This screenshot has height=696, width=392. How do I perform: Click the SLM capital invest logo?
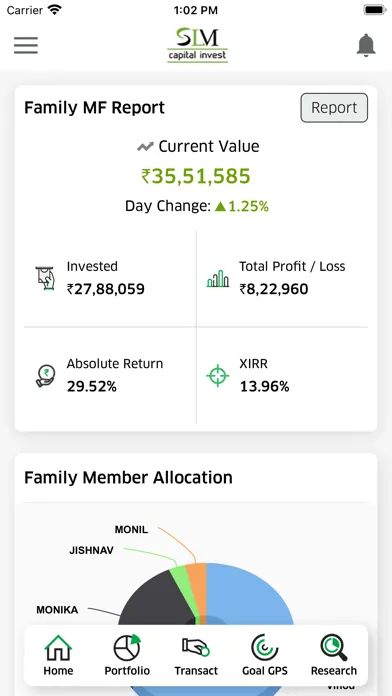pyautogui.click(x=197, y=45)
